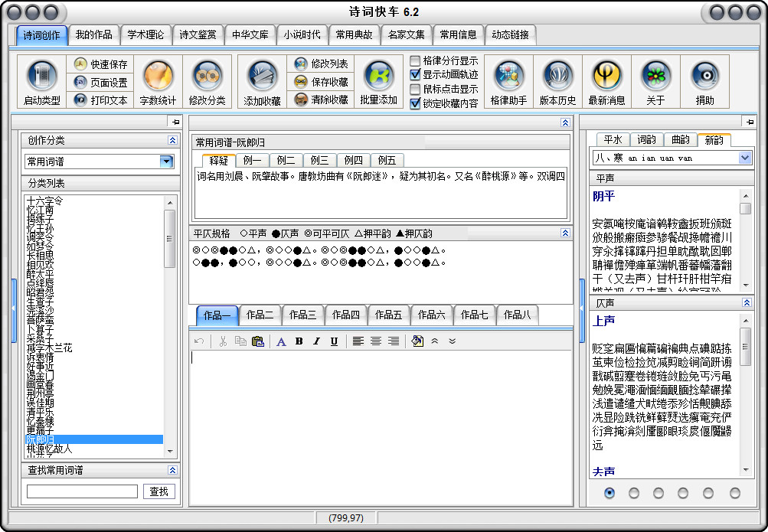The height and width of the screenshot is (532, 768).
Task: Enable 鼠标点击显示 checkbox
Action: (415, 89)
